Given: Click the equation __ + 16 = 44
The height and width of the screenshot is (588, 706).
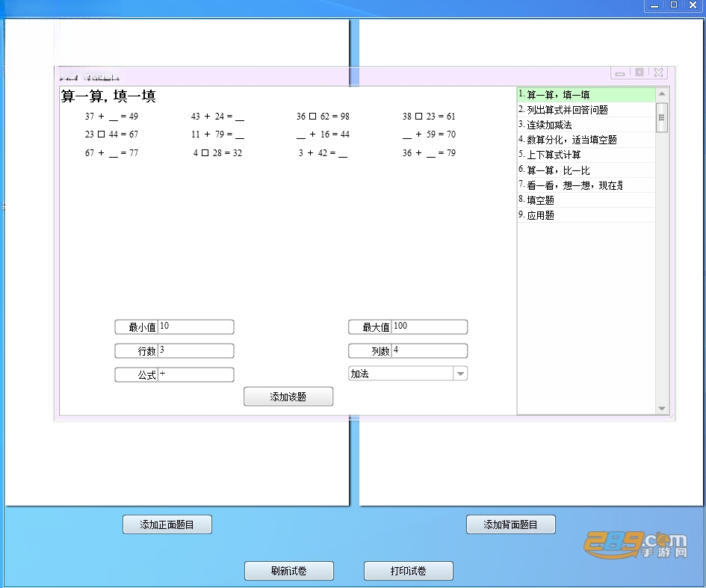Looking at the screenshot, I should pyautogui.click(x=323, y=134).
